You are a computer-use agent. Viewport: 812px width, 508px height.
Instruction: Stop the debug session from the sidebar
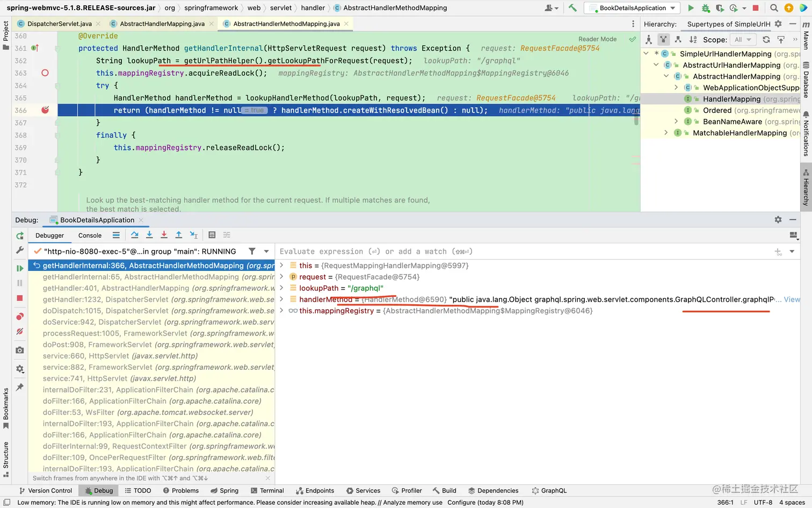20,298
